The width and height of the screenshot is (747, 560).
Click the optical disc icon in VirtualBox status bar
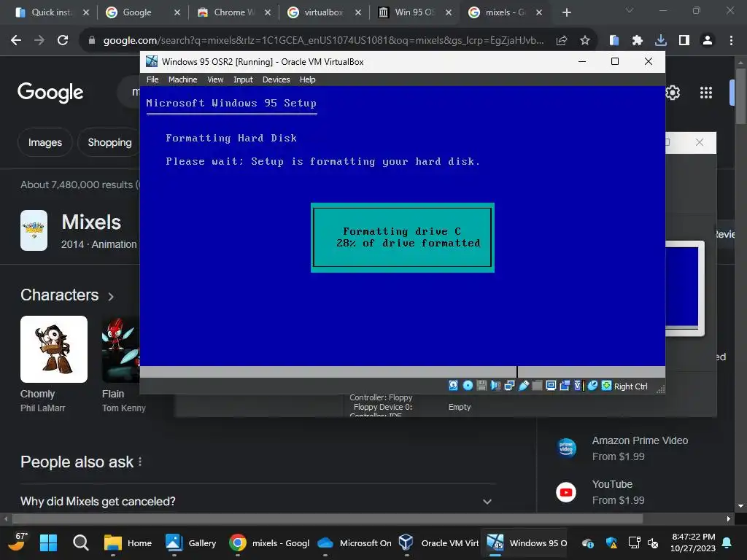pos(468,386)
